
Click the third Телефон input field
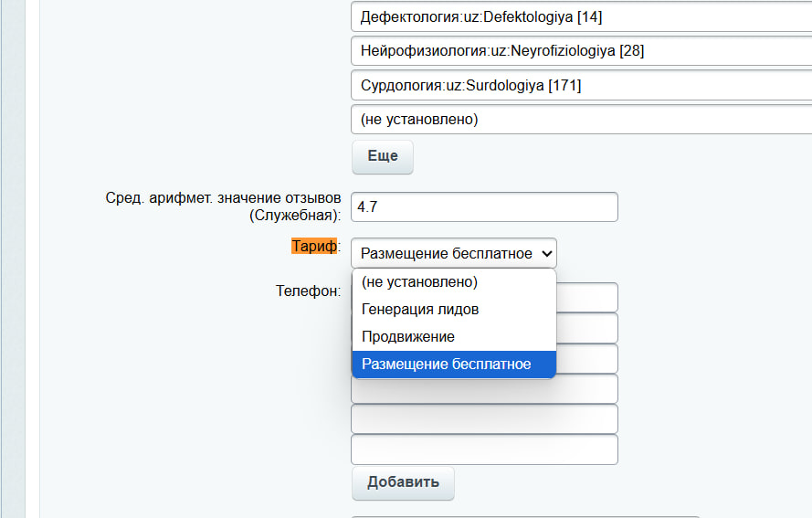coord(586,358)
